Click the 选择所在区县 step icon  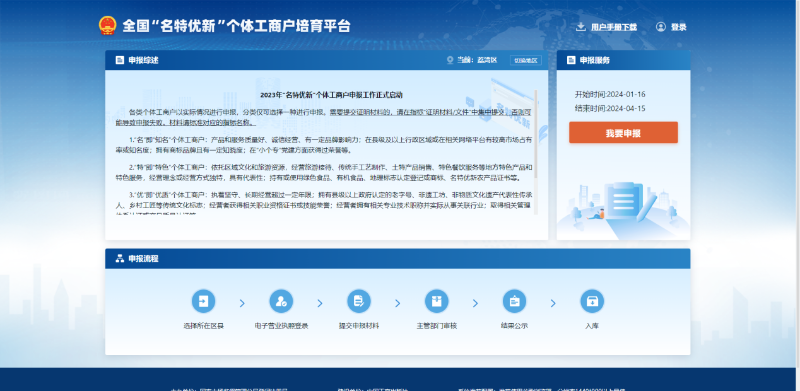(204, 301)
